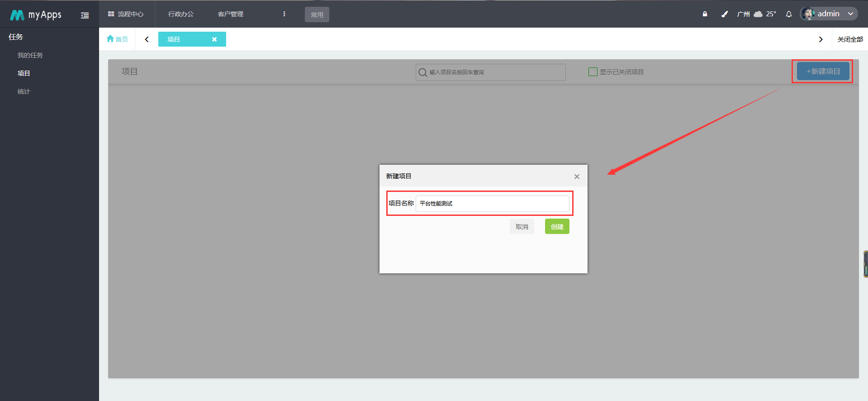868x401 pixels.
Task: Click the myApps logo
Action: point(36,15)
